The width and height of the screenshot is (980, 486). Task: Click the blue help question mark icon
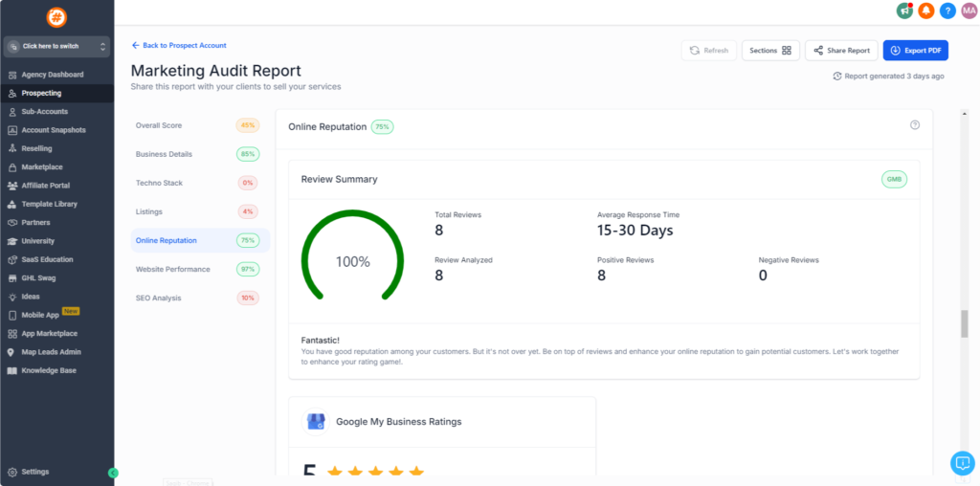947,11
